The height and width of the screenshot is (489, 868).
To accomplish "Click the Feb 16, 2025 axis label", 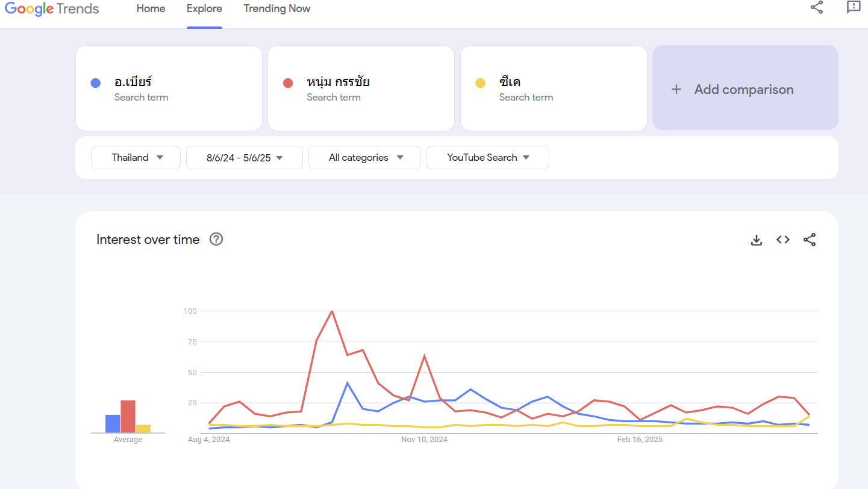I will click(x=640, y=440).
